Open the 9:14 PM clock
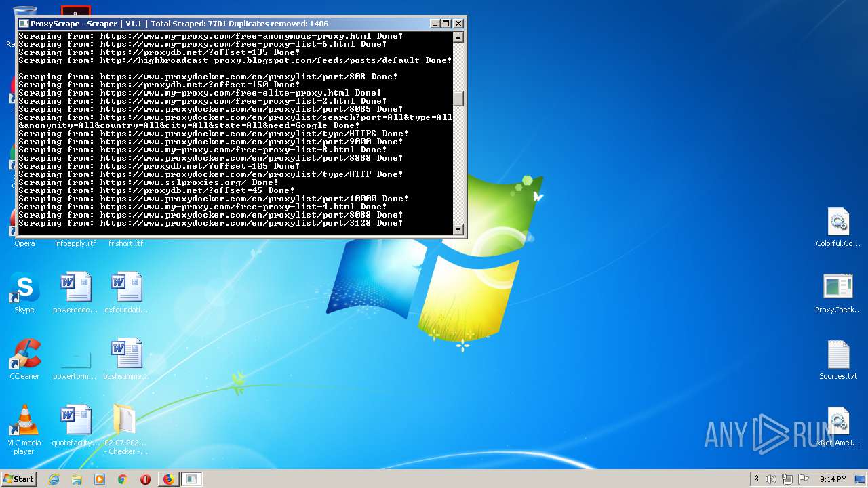 tap(833, 479)
